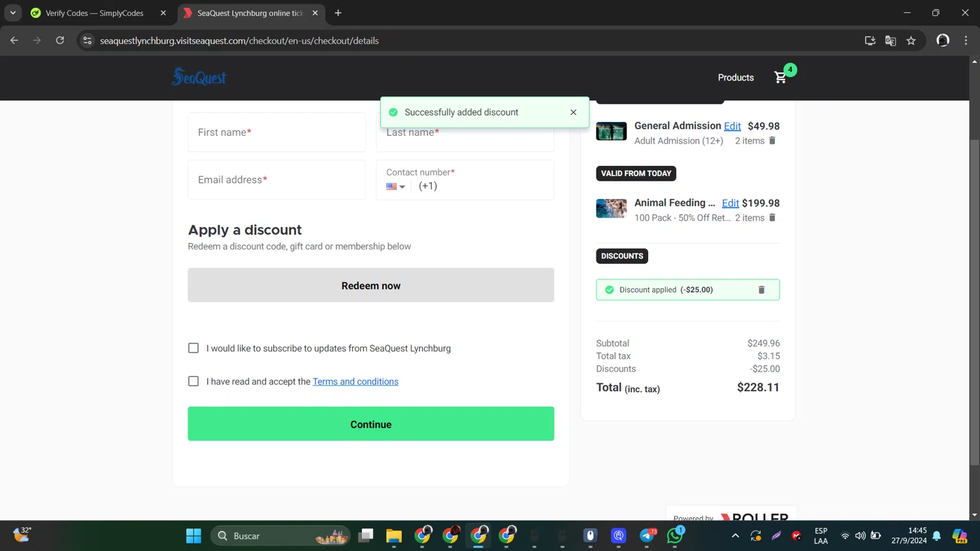The image size is (980, 551).
Task: Open File Explorer from taskbar
Action: (394, 536)
